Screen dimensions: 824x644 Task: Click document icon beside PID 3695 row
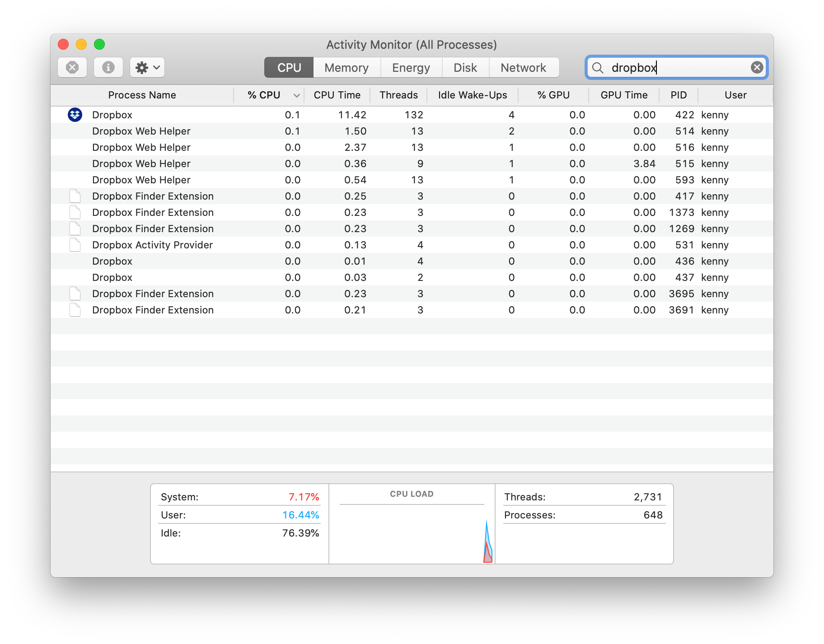75,294
